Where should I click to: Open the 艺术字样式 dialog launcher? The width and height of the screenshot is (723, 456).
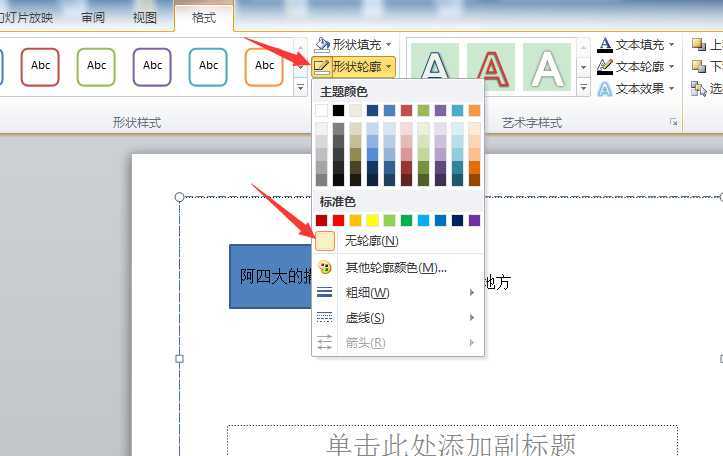point(674,122)
